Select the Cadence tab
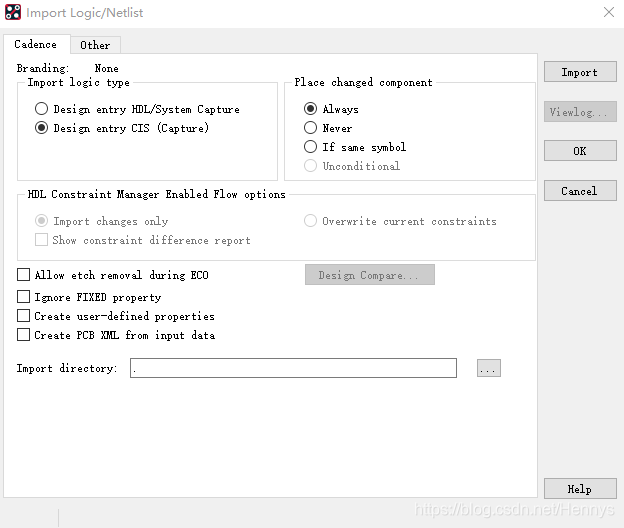The height and width of the screenshot is (528, 624). pyautogui.click(x=36, y=44)
